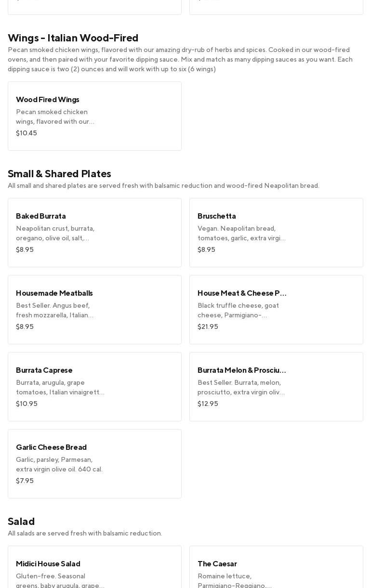Screen dimensions: 371x588
Task: Click the Small & Shared Plates heading
Action: (59, 173)
